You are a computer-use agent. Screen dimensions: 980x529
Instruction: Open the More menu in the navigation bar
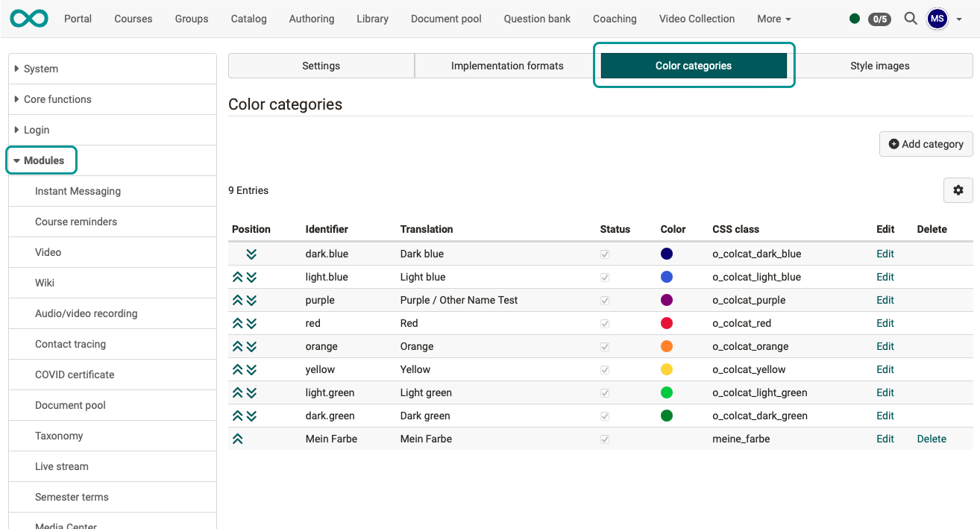pyautogui.click(x=773, y=19)
